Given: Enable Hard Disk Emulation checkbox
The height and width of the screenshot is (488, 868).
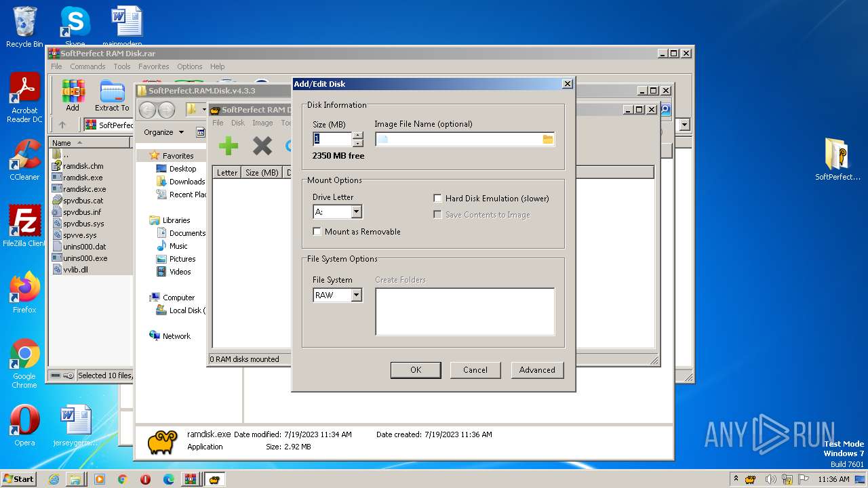Looking at the screenshot, I should click(438, 199).
